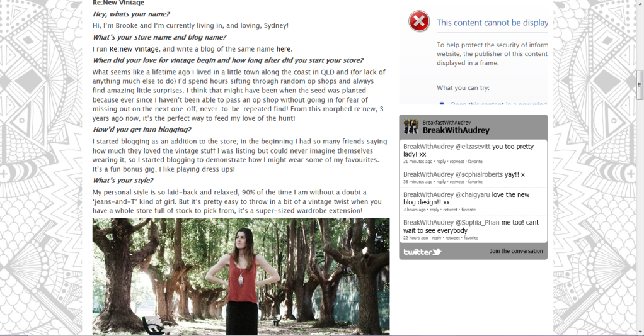Retweet the @Sophia_Phan tweet
644x336 pixels.
(452, 238)
